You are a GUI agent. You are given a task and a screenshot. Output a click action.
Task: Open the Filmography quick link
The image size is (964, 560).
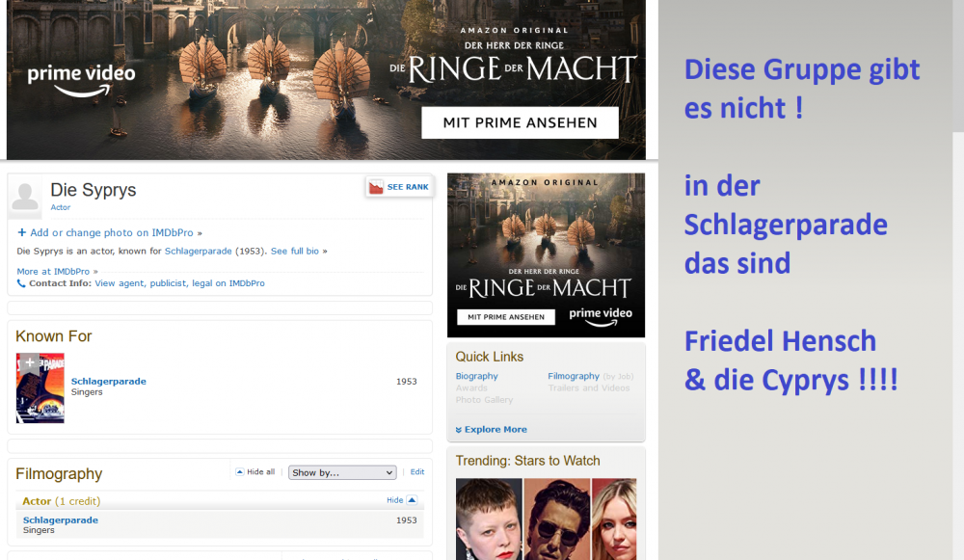[574, 376]
